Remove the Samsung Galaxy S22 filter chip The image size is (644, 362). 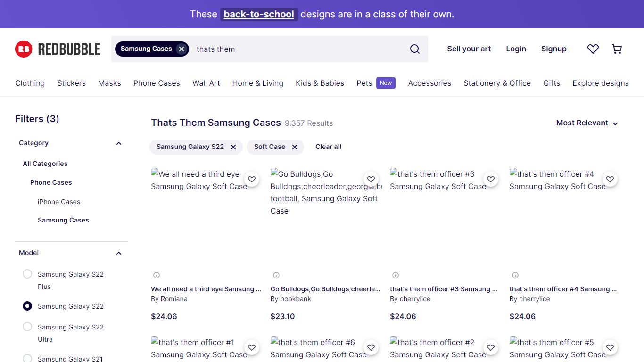(233, 147)
